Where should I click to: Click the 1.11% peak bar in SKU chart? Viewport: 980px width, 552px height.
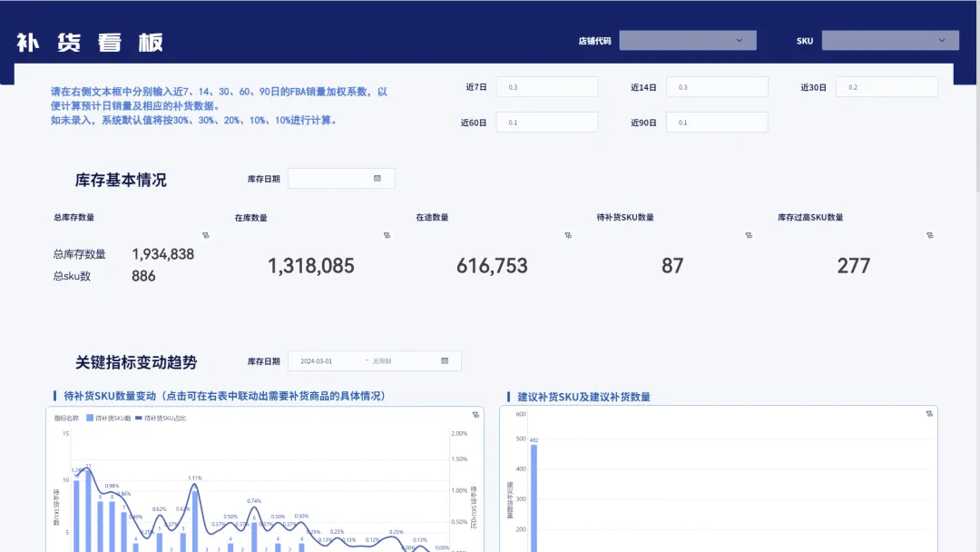point(195,521)
